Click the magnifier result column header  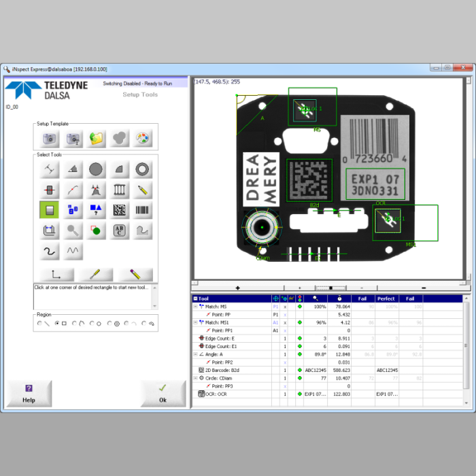pyautogui.click(x=316, y=299)
